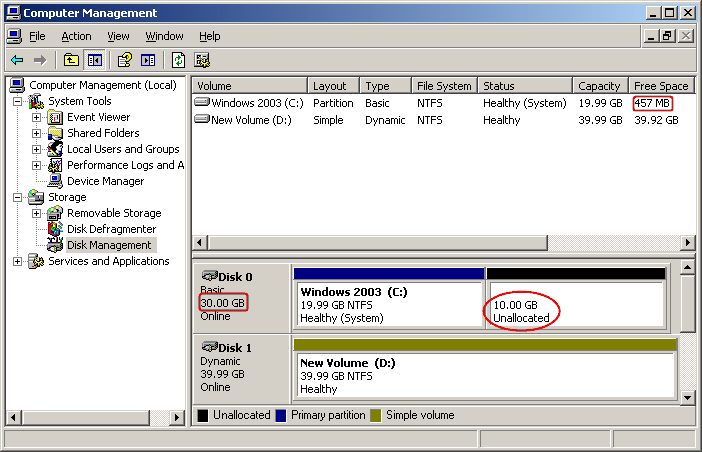Click the Performance Logs and Alerts icon
The width and height of the screenshot is (702, 452).
[55, 165]
